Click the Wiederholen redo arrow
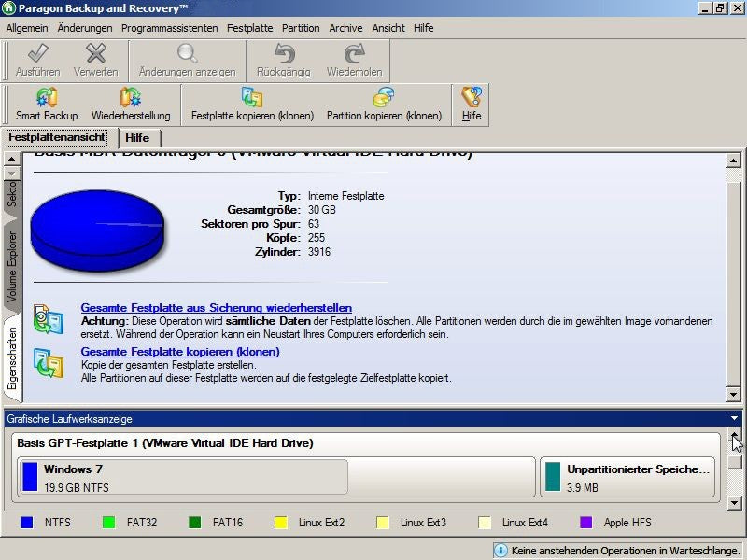Image resolution: width=747 pixels, height=560 pixels. (x=355, y=53)
